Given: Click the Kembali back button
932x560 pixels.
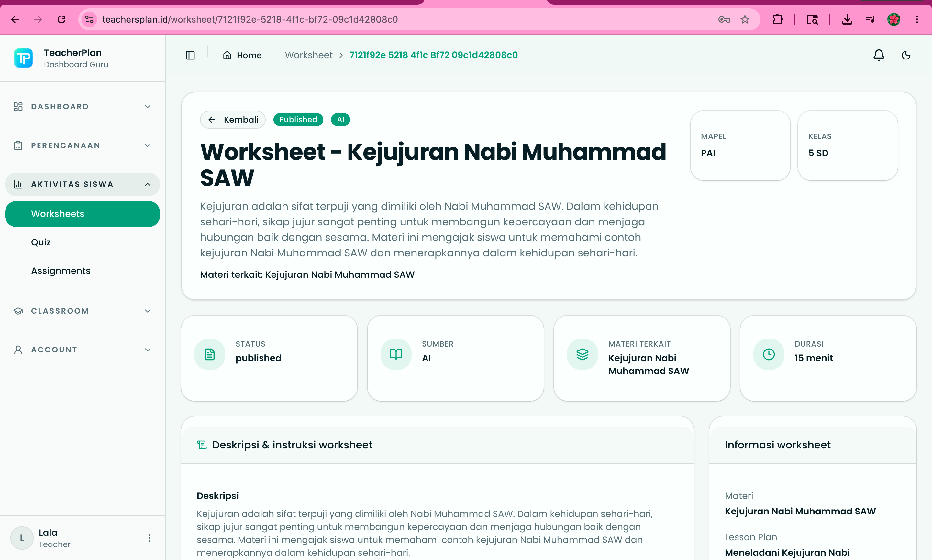Looking at the screenshot, I should (x=233, y=120).
